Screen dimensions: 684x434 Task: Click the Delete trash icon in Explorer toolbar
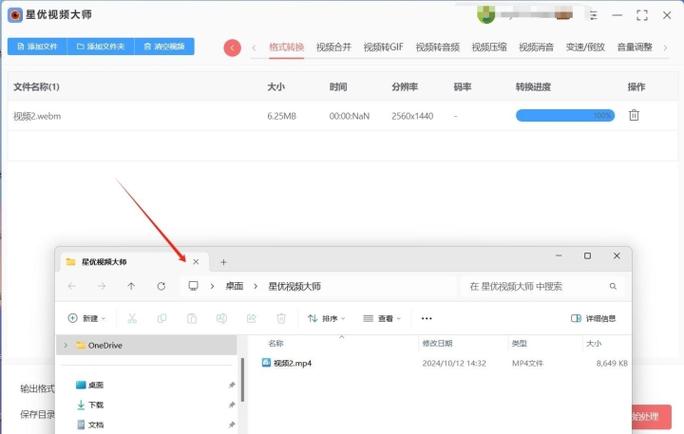(x=281, y=318)
